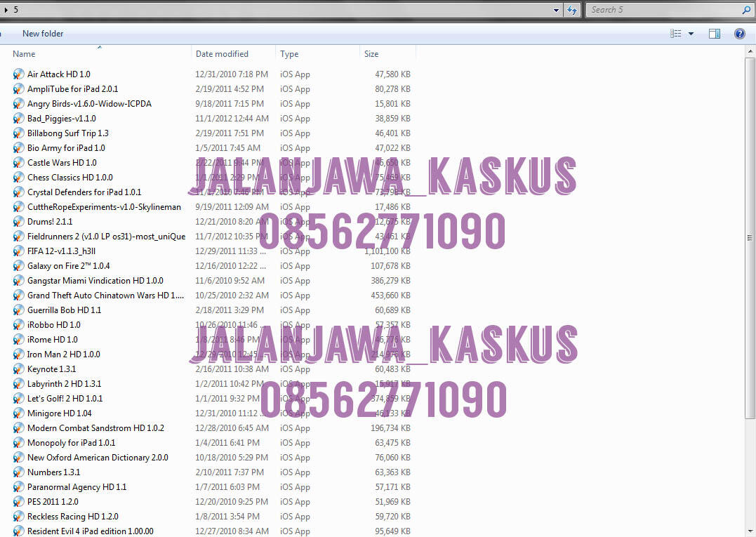Click the 453,660 KB size value
756x537 pixels.
pos(390,296)
